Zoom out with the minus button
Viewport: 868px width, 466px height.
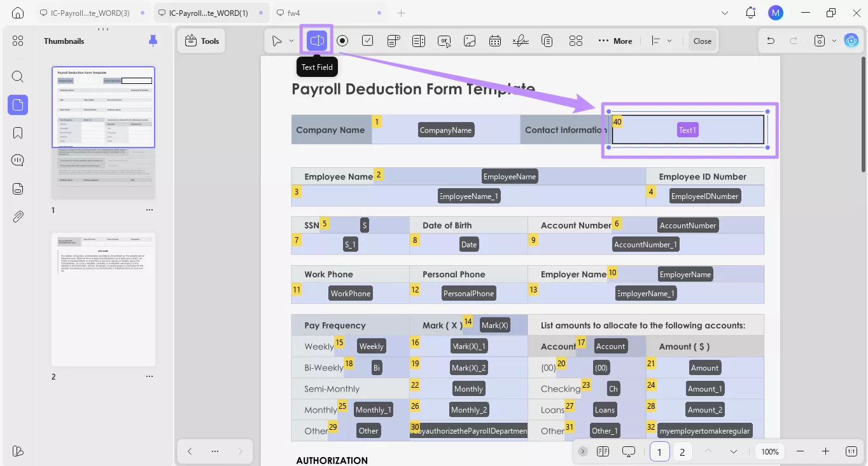point(801,451)
